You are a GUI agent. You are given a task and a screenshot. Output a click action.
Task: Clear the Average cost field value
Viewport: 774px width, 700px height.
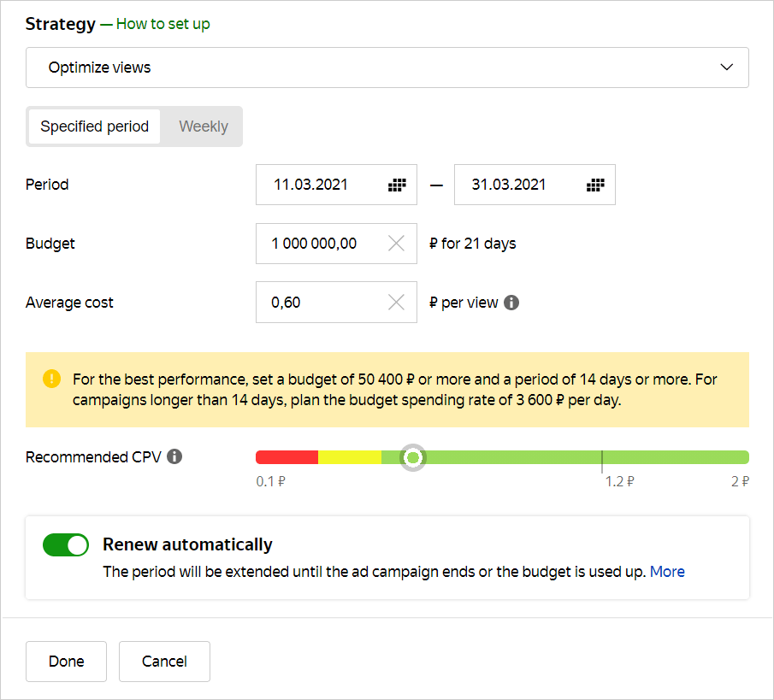click(397, 303)
